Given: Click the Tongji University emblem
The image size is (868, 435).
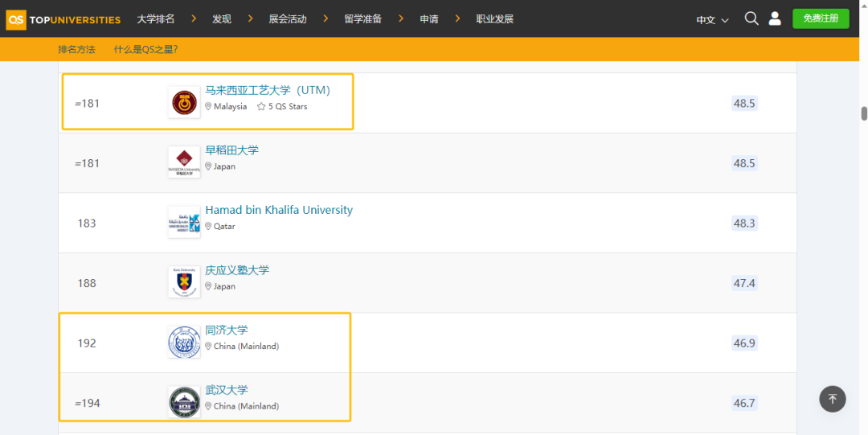Looking at the screenshot, I should click(x=184, y=343).
